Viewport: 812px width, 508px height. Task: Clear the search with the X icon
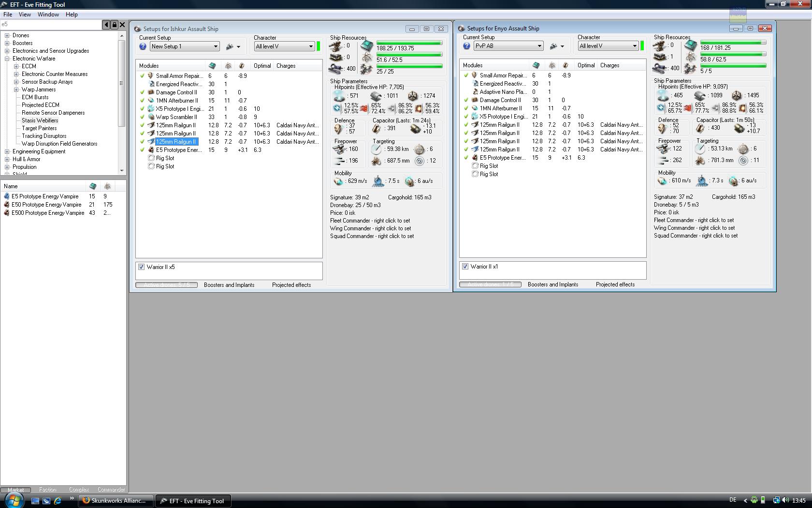[122, 25]
